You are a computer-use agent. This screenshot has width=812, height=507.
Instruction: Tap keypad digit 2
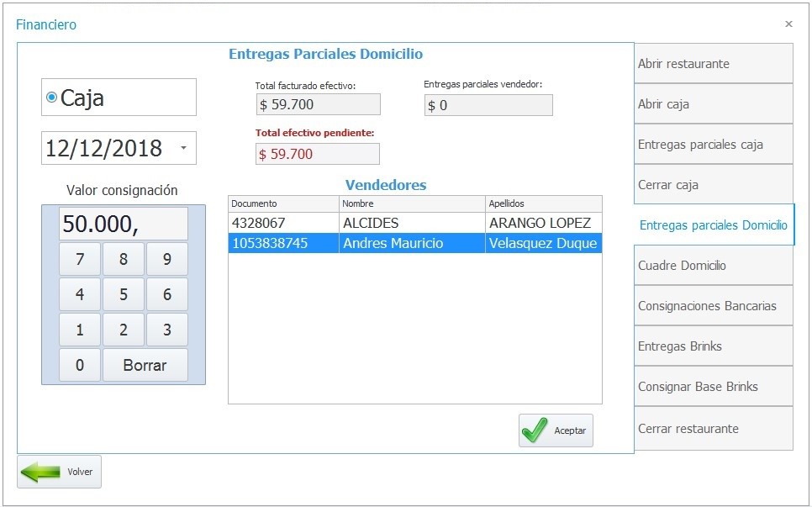click(124, 330)
